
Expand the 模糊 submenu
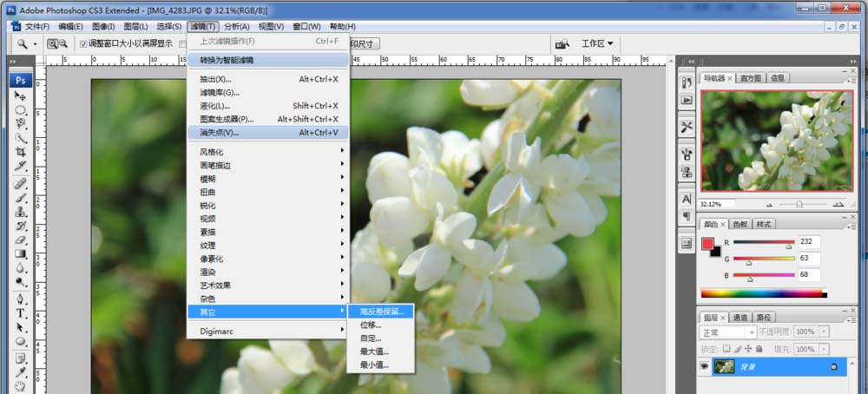tap(268, 179)
